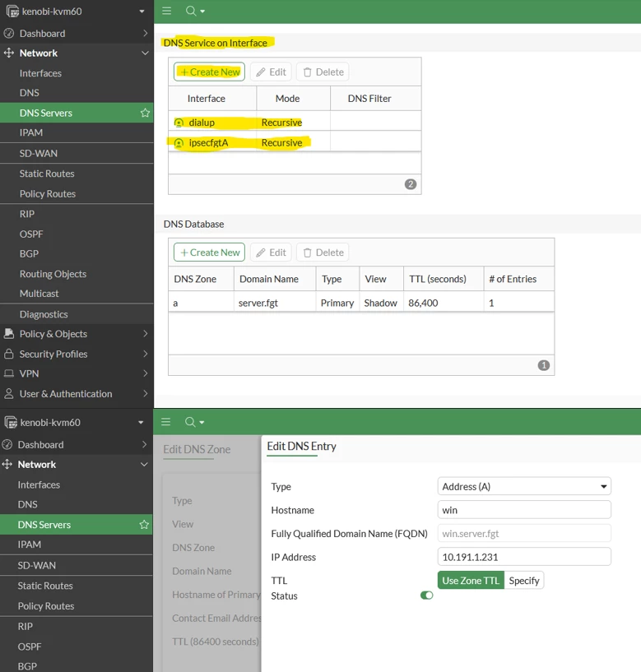Select Use Zone TTL option

click(471, 580)
